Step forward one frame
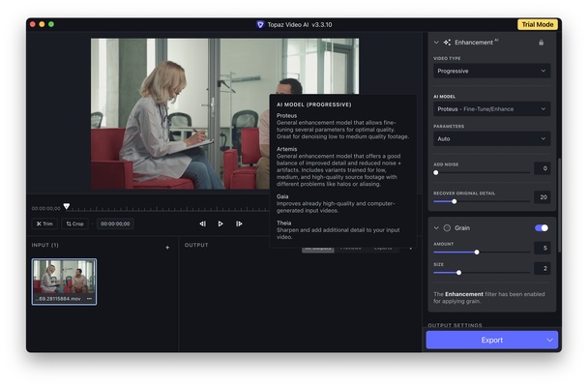This screenshot has height=387, width=588. (239, 223)
